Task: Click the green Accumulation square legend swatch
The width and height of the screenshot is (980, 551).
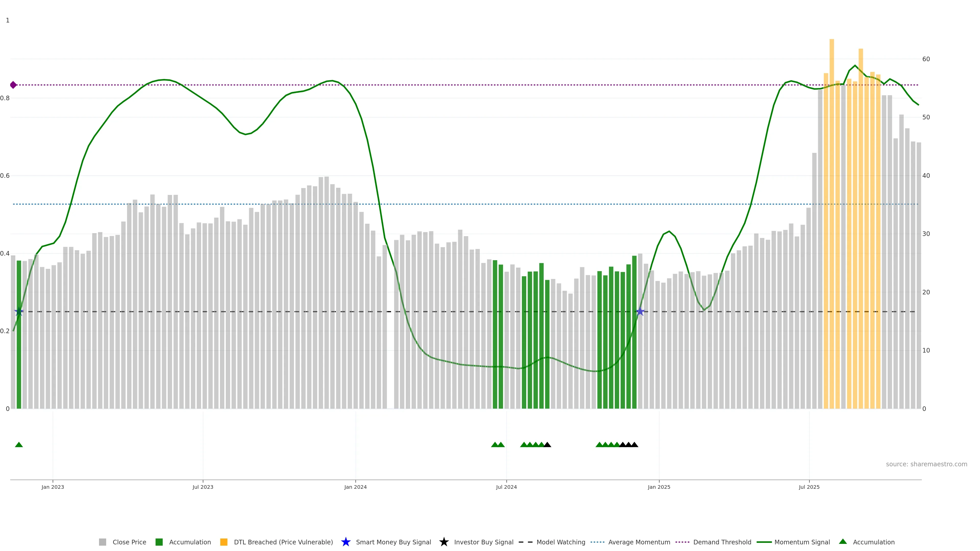Action: coord(159,542)
